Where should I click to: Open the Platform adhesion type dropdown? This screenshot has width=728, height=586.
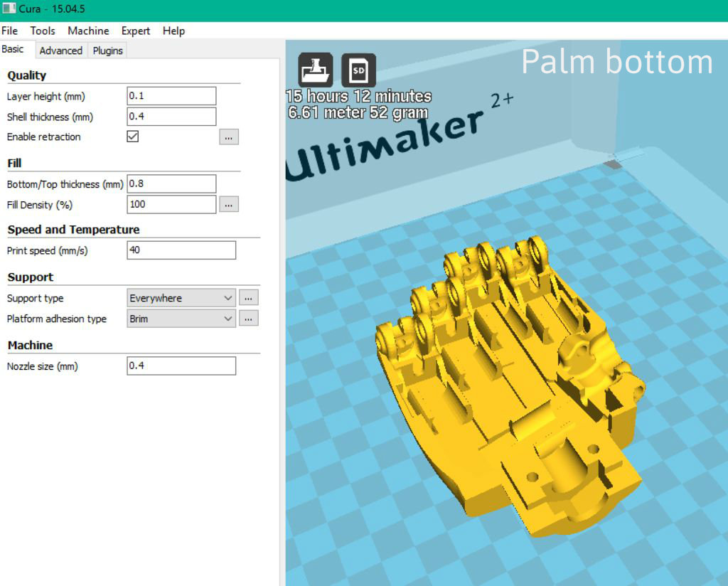click(181, 319)
